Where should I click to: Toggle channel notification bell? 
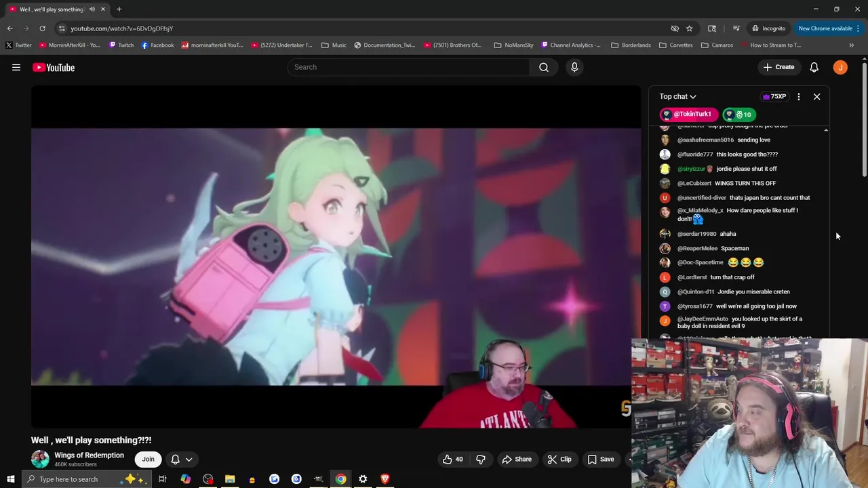(x=175, y=460)
